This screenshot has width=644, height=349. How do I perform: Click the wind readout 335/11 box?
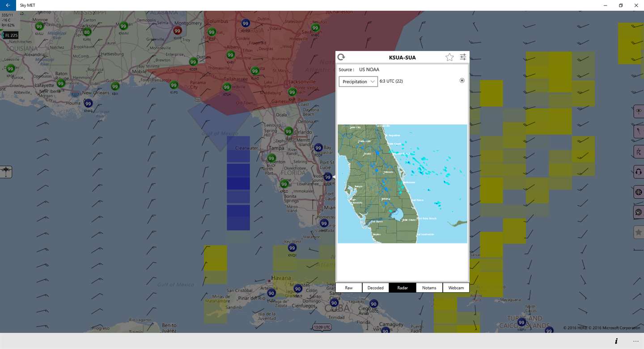coord(8,20)
